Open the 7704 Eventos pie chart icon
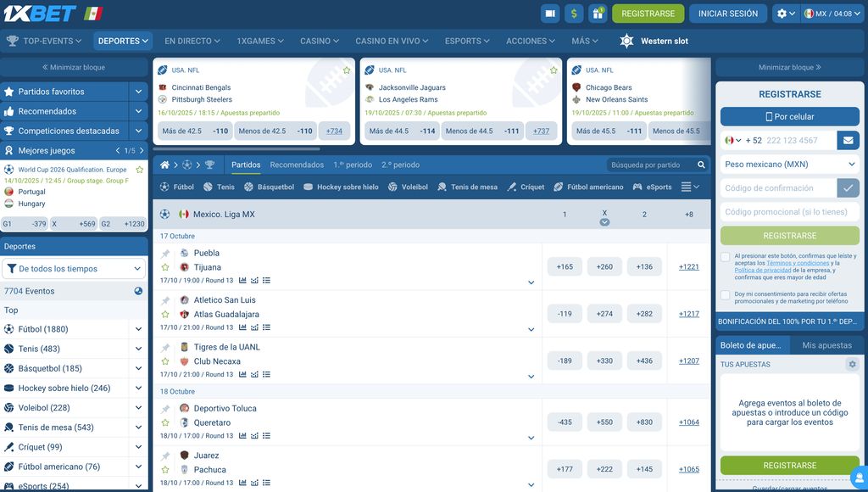 138,291
